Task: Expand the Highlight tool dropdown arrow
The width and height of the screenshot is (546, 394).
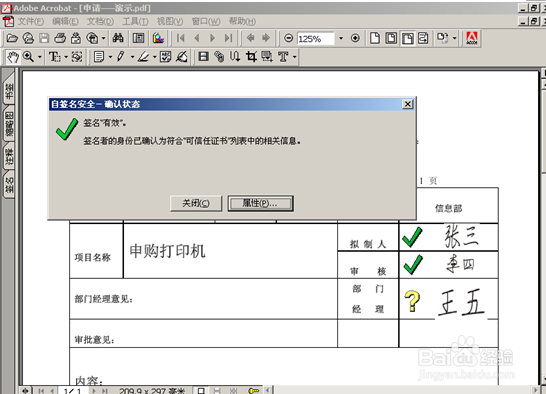Action: [154, 57]
